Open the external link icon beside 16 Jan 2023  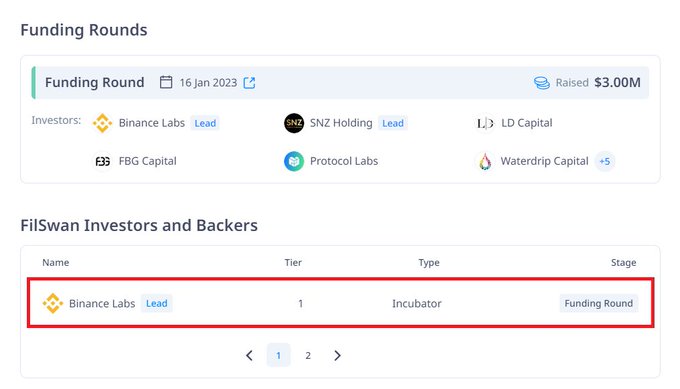[249, 82]
